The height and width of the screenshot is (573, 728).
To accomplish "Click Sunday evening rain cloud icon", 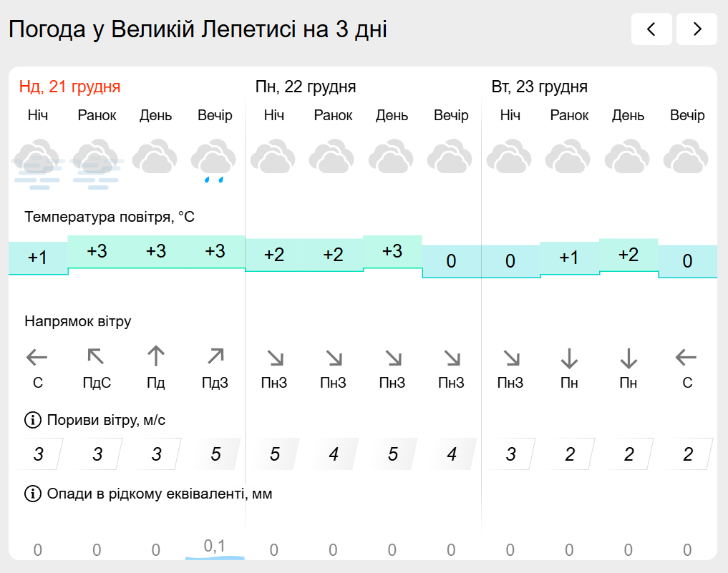I will click(x=214, y=162).
